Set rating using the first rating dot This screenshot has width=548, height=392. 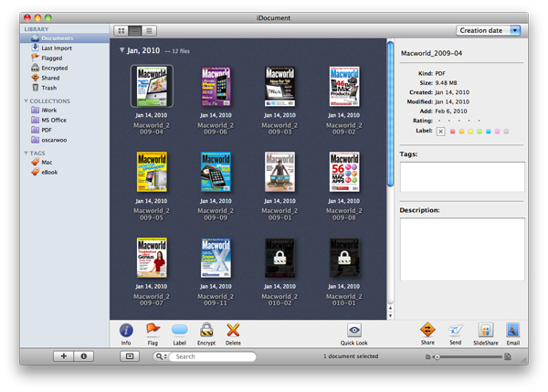(439, 121)
